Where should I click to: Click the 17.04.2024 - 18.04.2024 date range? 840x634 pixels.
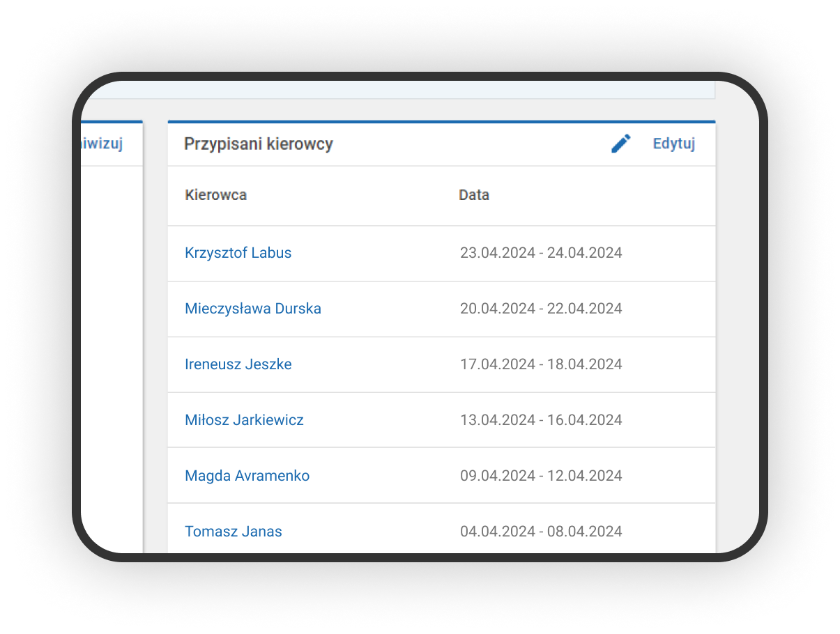[541, 364]
